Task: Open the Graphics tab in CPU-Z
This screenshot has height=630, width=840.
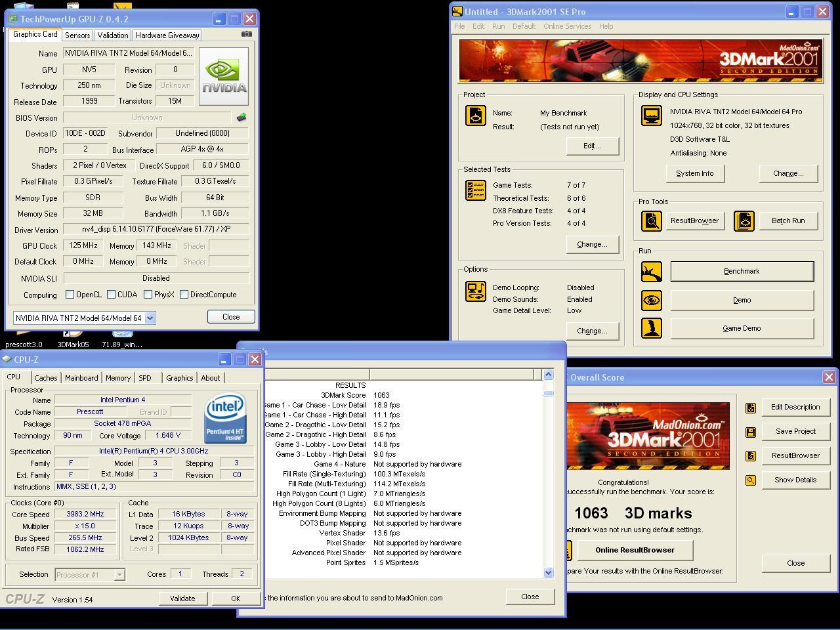Action: click(x=179, y=378)
